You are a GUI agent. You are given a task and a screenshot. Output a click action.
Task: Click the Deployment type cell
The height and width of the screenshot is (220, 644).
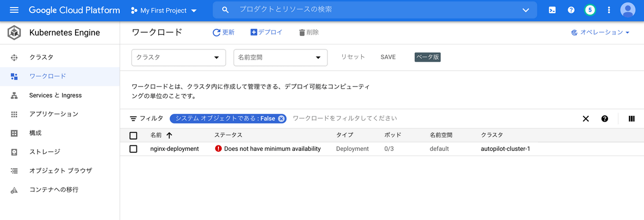353,149
